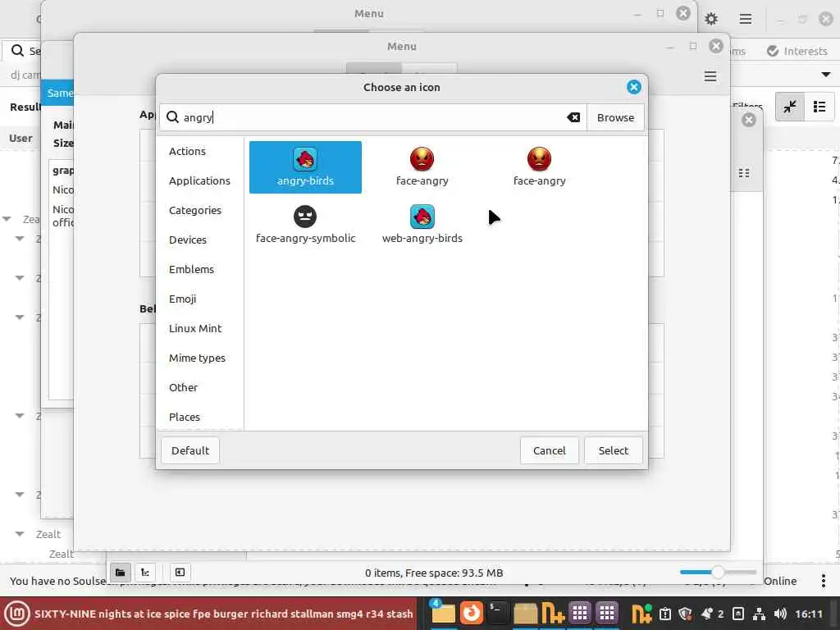Viewport: 840px width, 630px height.
Task: Open the clipboard tray applet
Action: (x=664, y=614)
